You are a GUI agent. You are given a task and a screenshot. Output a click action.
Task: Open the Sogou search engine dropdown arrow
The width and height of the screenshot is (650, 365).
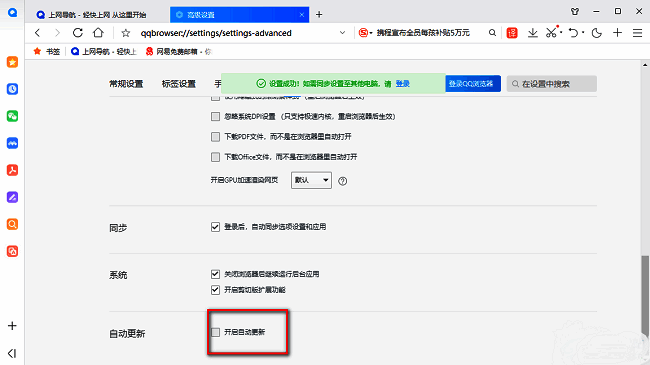(x=371, y=33)
